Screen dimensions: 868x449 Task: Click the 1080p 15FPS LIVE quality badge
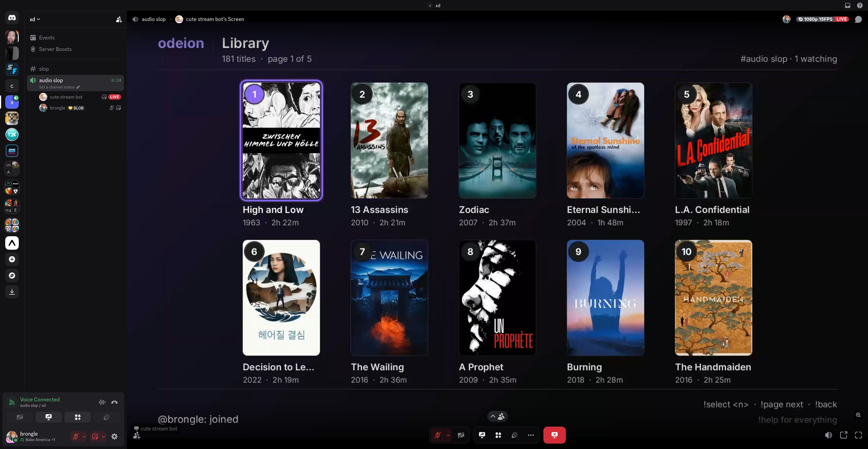coord(823,19)
